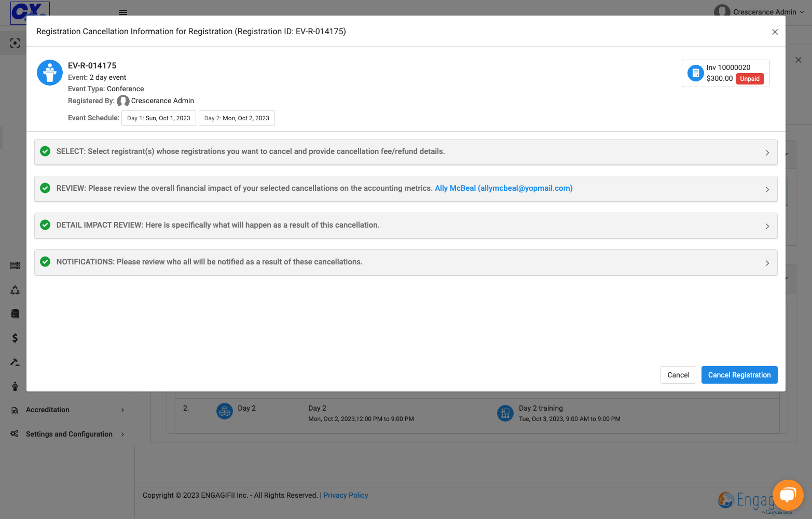
Task: Click the CX logo in header
Action: (30, 12)
